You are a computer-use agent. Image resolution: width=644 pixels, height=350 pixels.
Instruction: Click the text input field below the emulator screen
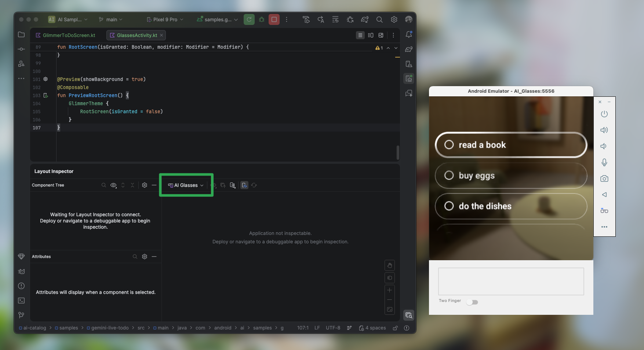coord(510,281)
